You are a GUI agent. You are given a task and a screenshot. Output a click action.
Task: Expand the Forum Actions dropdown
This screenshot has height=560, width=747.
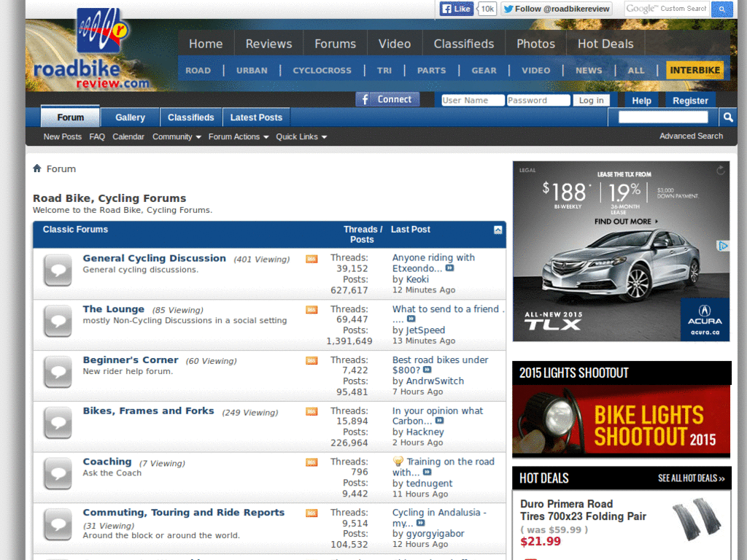click(x=239, y=136)
